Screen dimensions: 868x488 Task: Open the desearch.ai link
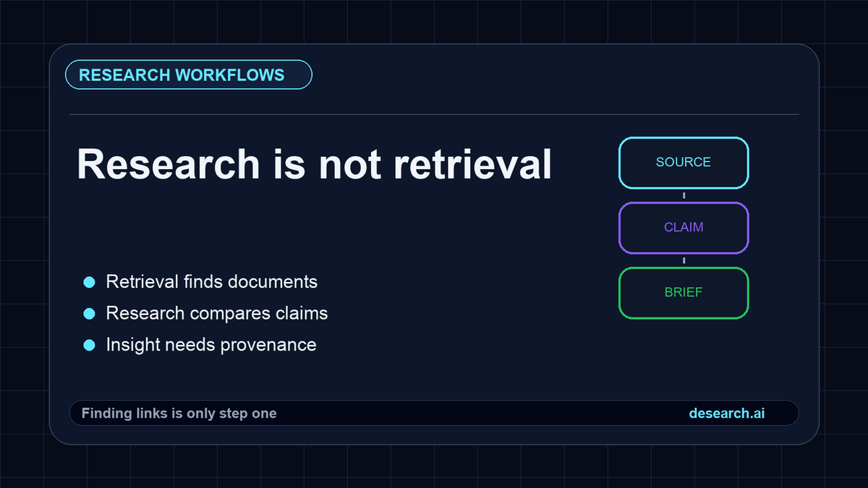coord(727,414)
